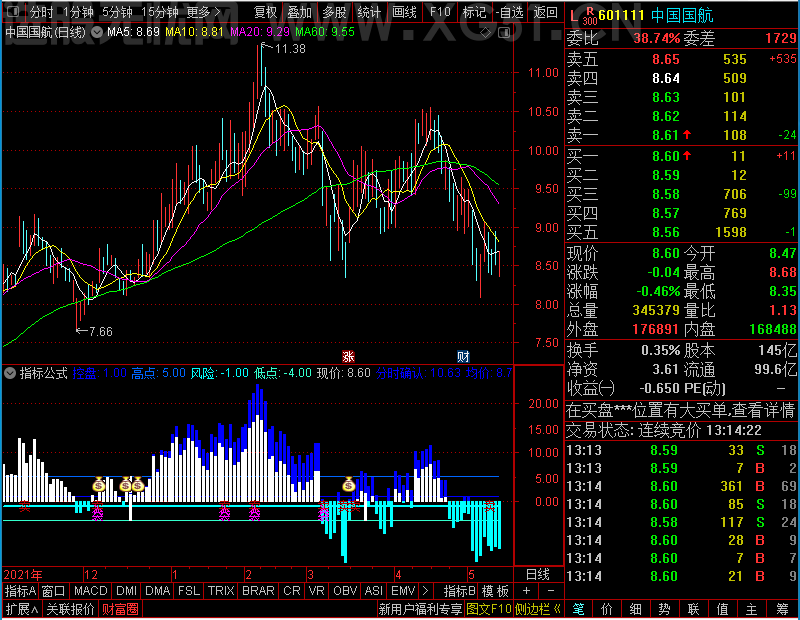Image resolution: width=800 pixels, height=620 pixels.
Task: Select the DMI indicator
Action: pyautogui.click(x=126, y=591)
